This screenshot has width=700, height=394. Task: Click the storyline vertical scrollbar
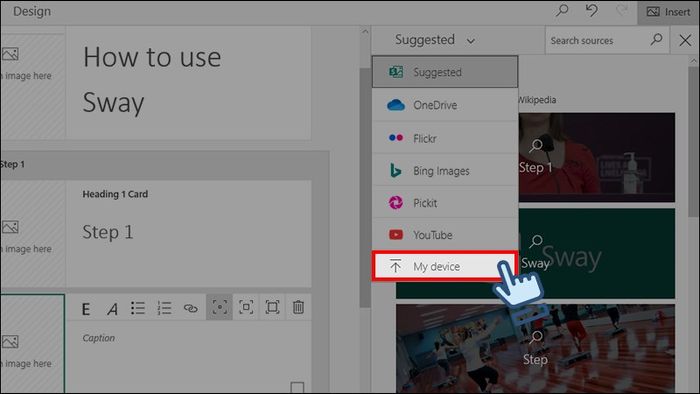365,187
